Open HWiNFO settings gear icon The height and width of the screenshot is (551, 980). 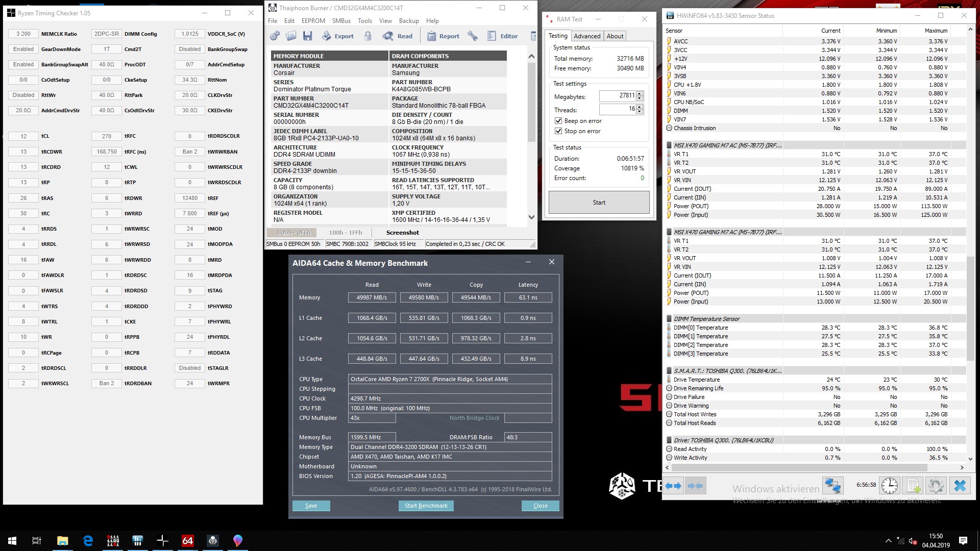click(x=936, y=485)
